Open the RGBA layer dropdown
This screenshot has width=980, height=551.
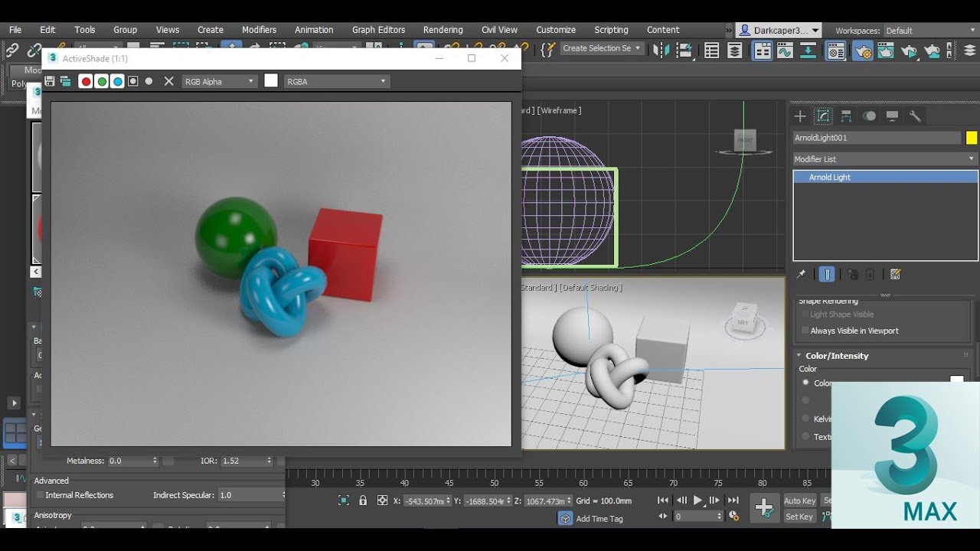click(x=337, y=81)
